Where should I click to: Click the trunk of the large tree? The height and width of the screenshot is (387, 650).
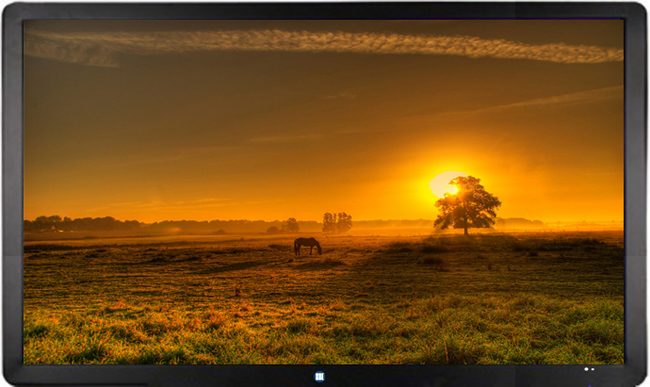point(466,228)
